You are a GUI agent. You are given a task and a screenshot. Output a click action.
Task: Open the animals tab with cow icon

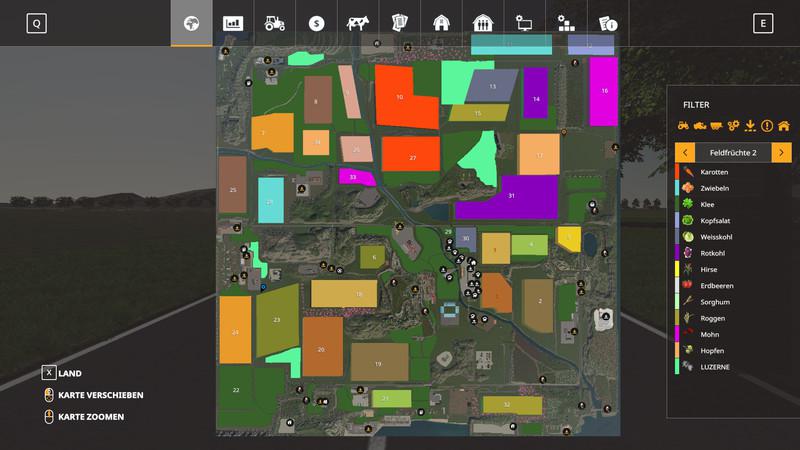tap(357, 23)
